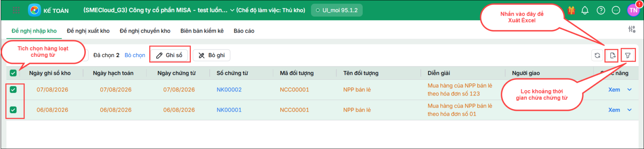
Task: Uncheck the row for NK00002
Action: point(13,90)
